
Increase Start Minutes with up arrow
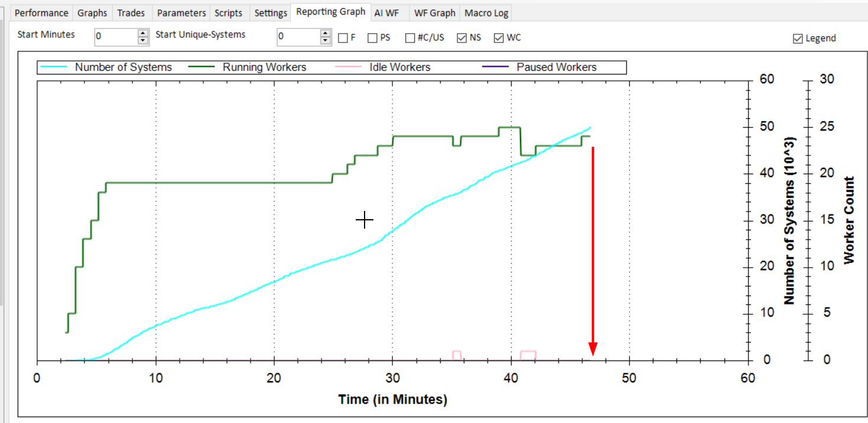point(143,33)
